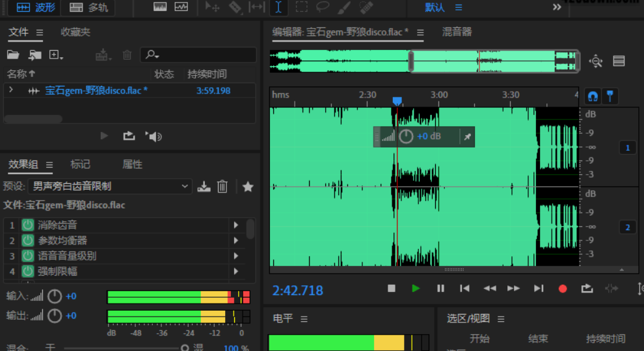Toggle the loop playback button
This screenshot has width=644, height=351.
(587, 289)
